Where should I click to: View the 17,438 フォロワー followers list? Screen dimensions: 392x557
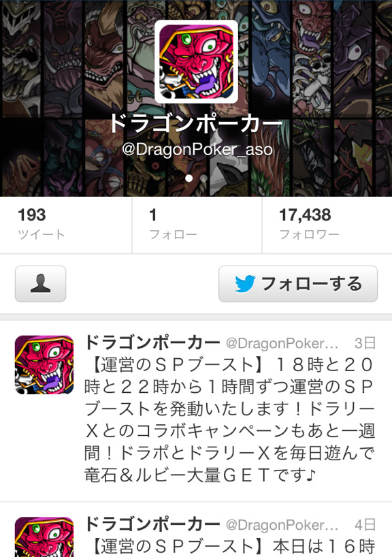[327, 225]
